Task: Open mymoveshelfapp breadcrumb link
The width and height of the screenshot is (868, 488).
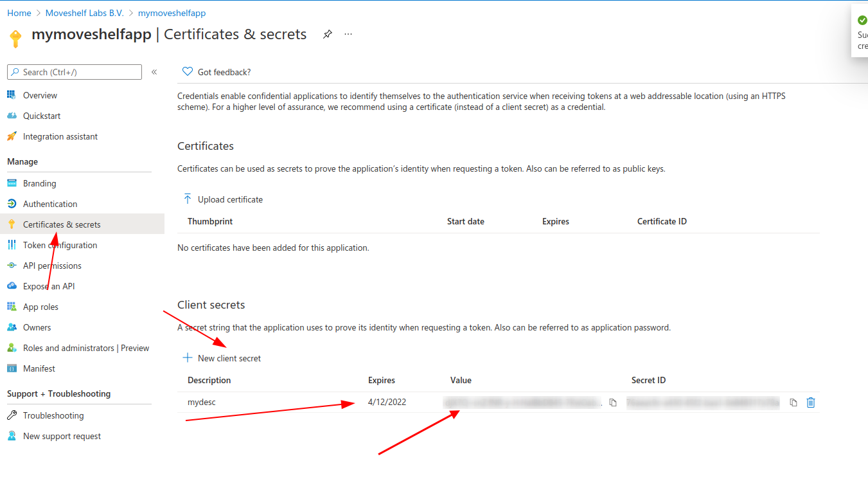Action: (172, 13)
